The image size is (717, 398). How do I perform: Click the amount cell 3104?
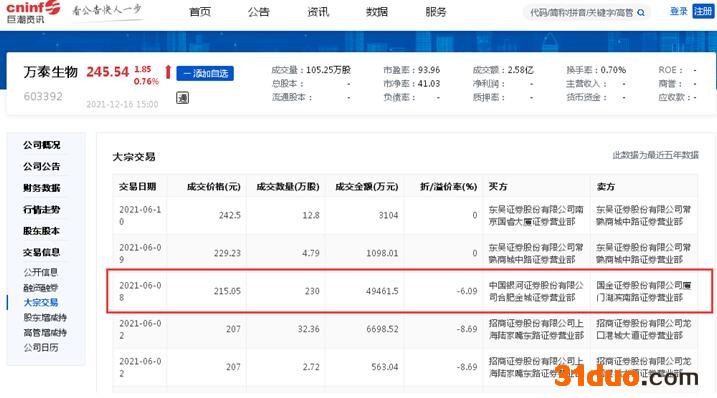(x=389, y=215)
